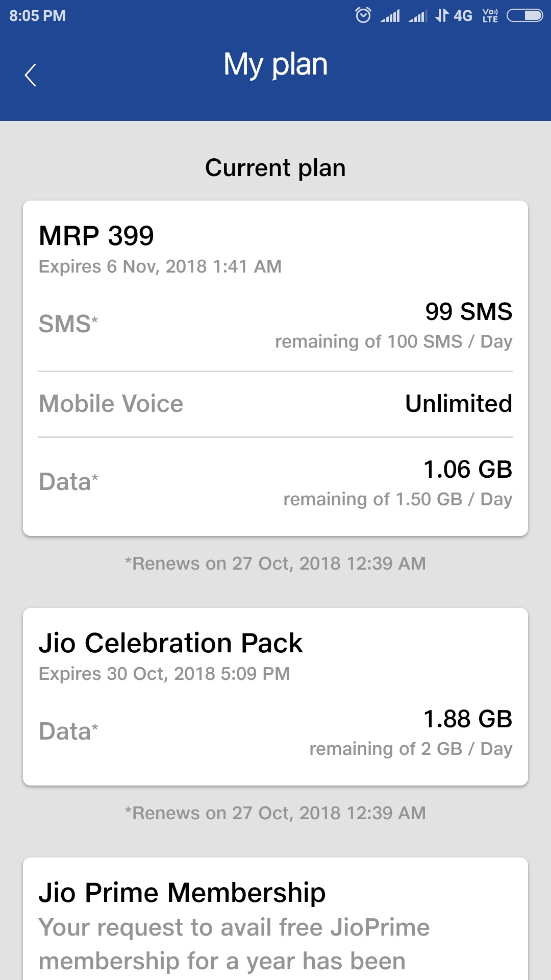Tap the VoLTE status icon
This screenshot has height=980, width=551.
pyautogui.click(x=490, y=16)
